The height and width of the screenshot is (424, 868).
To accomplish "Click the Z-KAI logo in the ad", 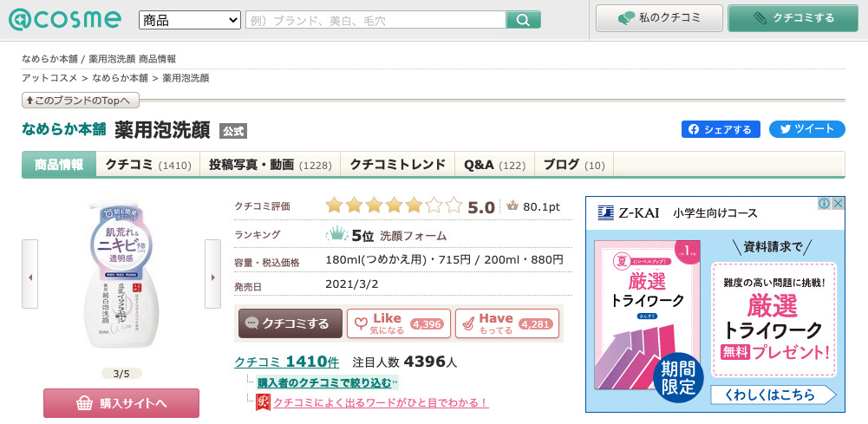I will (x=629, y=213).
